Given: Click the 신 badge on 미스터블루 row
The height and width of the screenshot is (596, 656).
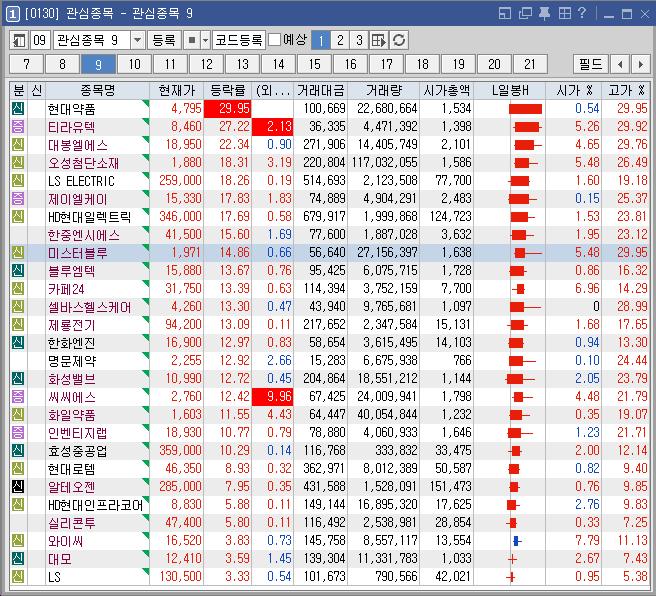Looking at the screenshot, I should click(18, 253).
